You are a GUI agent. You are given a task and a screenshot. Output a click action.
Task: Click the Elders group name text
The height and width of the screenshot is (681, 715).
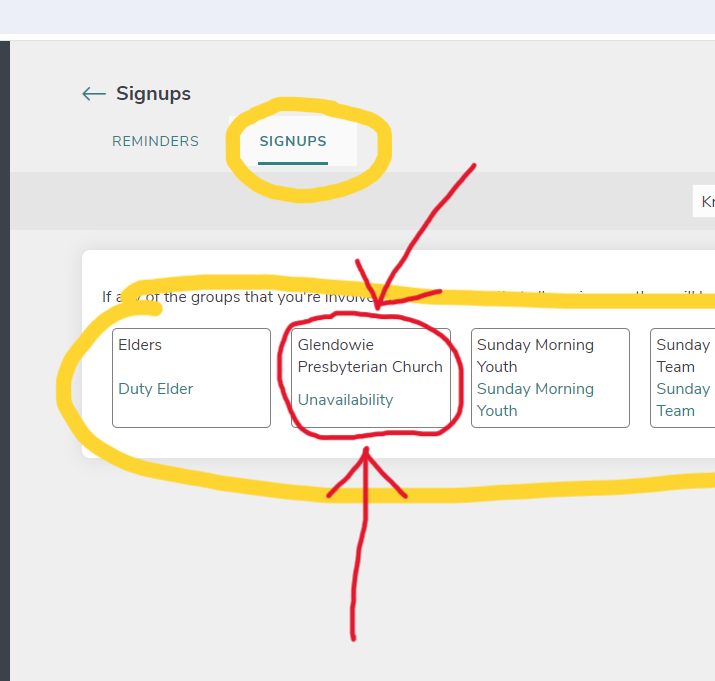tap(140, 345)
